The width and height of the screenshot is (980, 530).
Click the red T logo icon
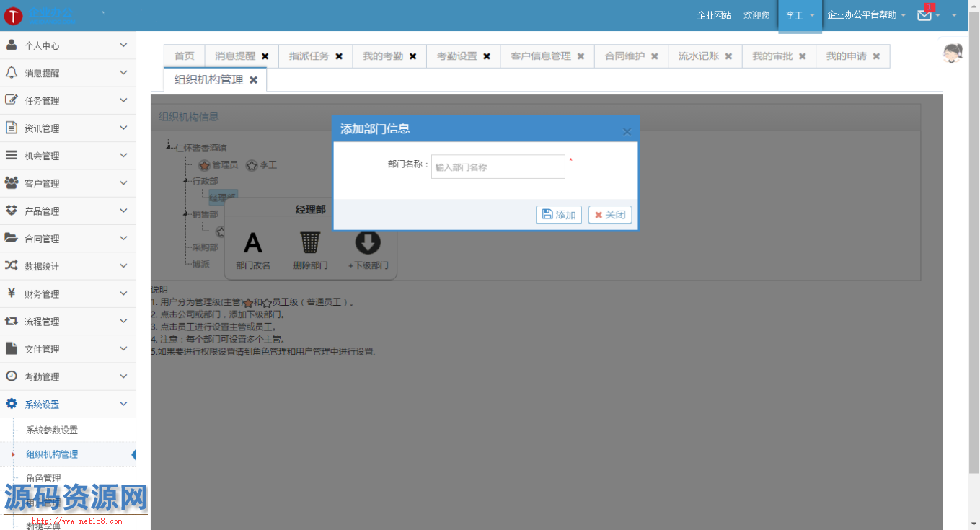(x=13, y=16)
